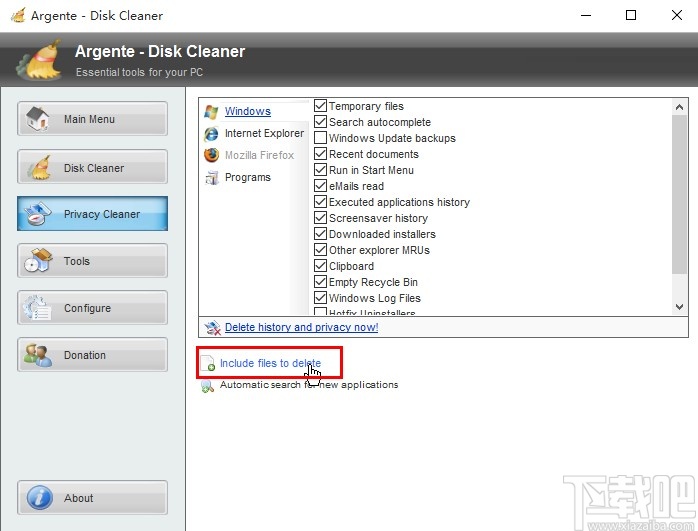The height and width of the screenshot is (531, 698).
Task: Enable Windows Update backups checkbox
Action: click(321, 138)
